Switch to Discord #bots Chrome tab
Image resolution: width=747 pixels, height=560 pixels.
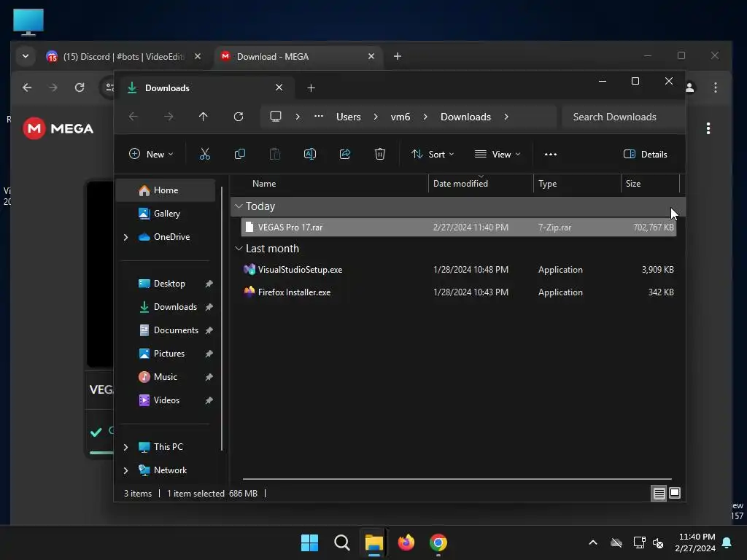click(x=124, y=56)
